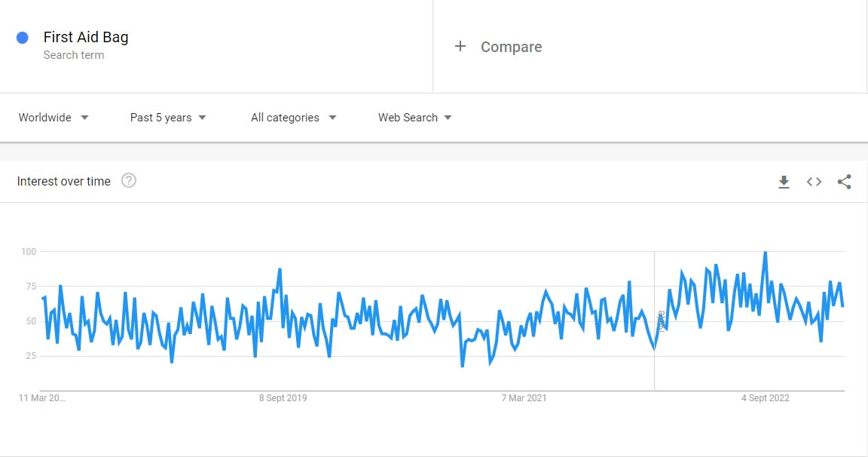Click the "Search term" label under First Aid Bag
868x457 pixels.
pyautogui.click(x=74, y=55)
